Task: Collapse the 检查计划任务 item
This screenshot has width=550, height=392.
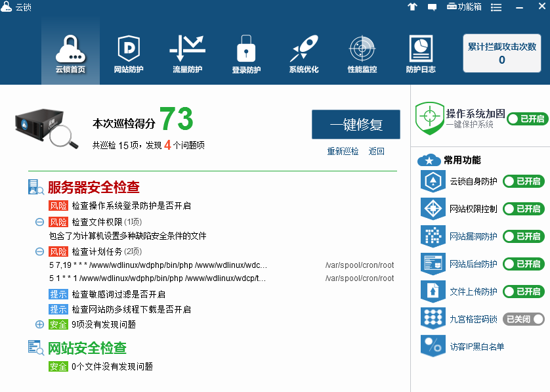Action: point(40,251)
